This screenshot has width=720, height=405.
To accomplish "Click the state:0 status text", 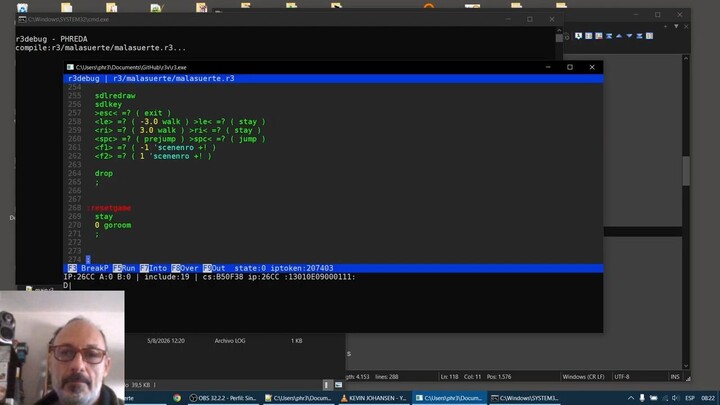I will (x=250, y=268).
